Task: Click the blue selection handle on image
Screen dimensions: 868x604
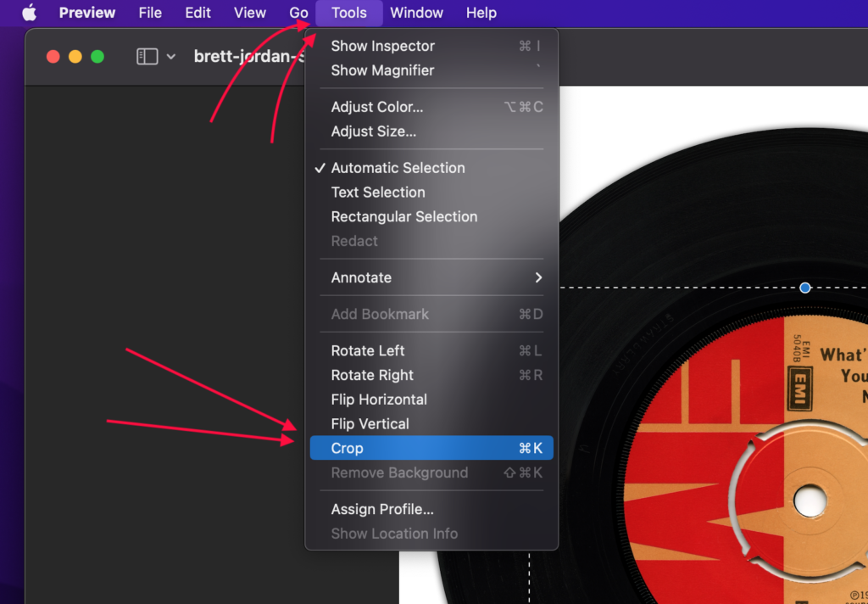Action: pyautogui.click(x=805, y=288)
